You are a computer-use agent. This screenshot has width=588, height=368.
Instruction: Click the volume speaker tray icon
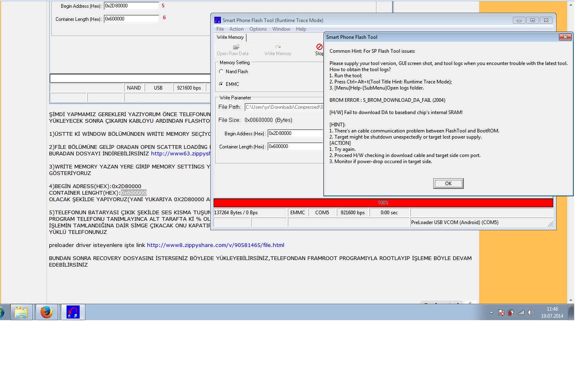pyautogui.click(x=531, y=313)
